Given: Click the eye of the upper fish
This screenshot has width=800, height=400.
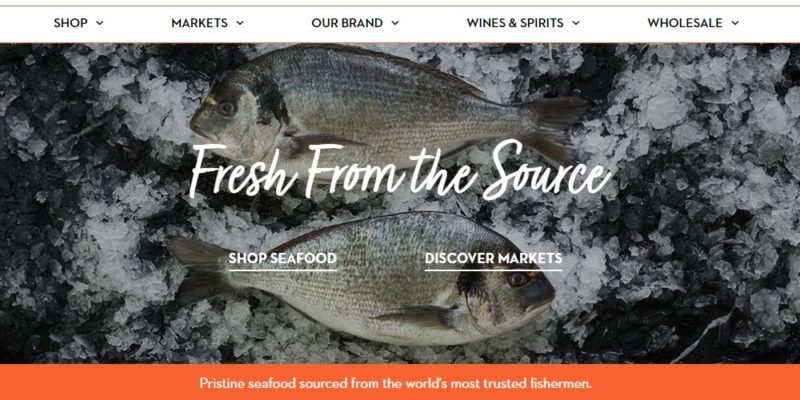Looking at the screenshot, I should pos(226,108).
